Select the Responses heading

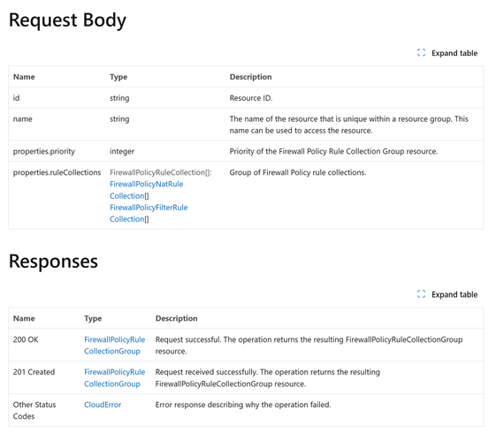pyautogui.click(x=53, y=262)
